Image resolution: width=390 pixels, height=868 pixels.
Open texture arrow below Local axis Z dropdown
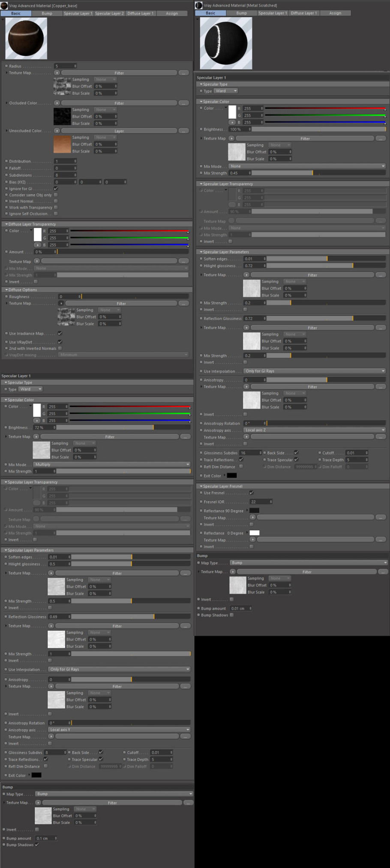tap(246, 437)
